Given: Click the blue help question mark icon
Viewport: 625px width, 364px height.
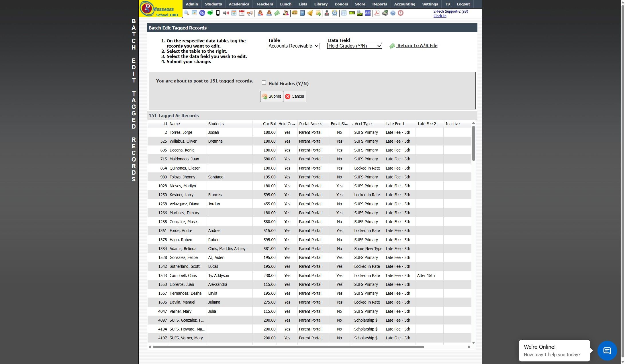Looking at the screenshot, I should tap(393, 13).
